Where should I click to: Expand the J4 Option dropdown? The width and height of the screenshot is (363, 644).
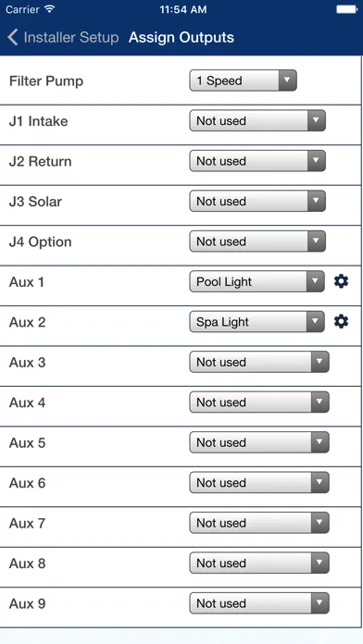pyautogui.click(x=257, y=241)
